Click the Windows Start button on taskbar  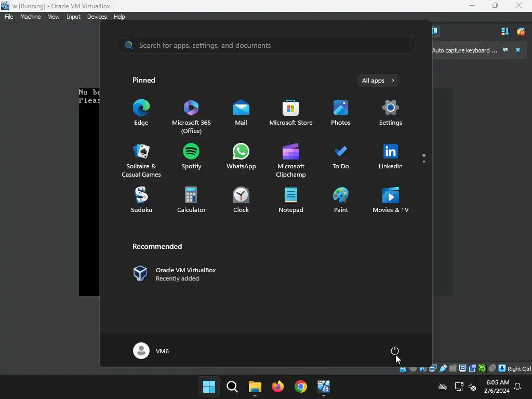click(x=209, y=387)
